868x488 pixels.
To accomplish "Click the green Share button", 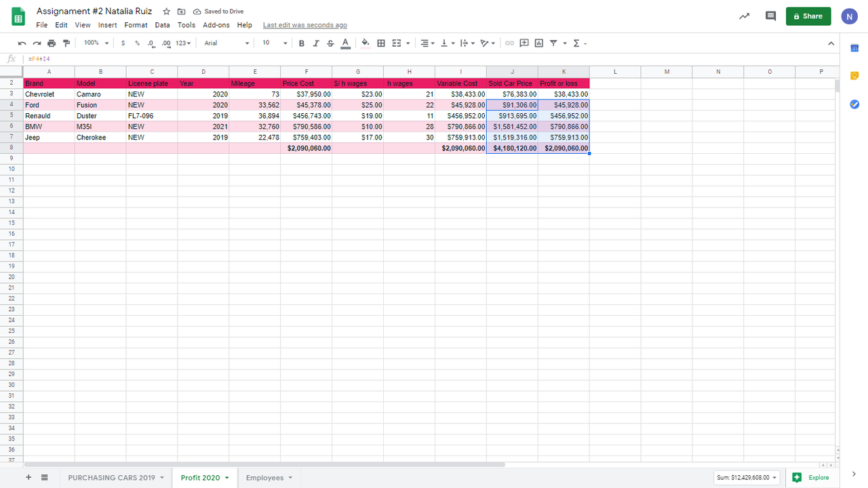I will 808,16.
